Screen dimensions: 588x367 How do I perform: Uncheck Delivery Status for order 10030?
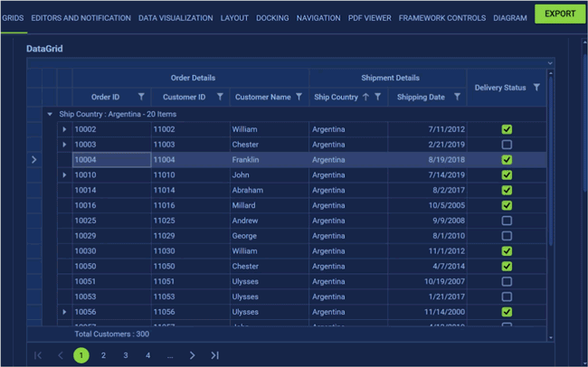[507, 251]
